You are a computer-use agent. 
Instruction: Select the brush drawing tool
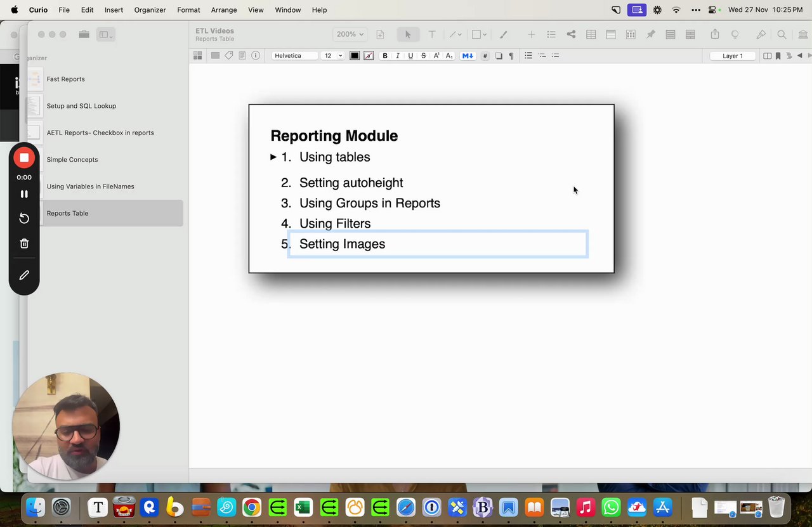point(504,35)
